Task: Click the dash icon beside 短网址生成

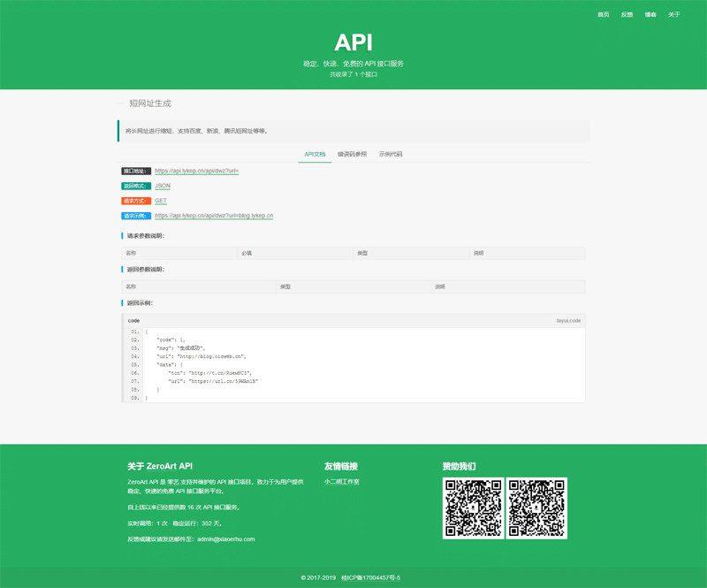Action: point(120,103)
